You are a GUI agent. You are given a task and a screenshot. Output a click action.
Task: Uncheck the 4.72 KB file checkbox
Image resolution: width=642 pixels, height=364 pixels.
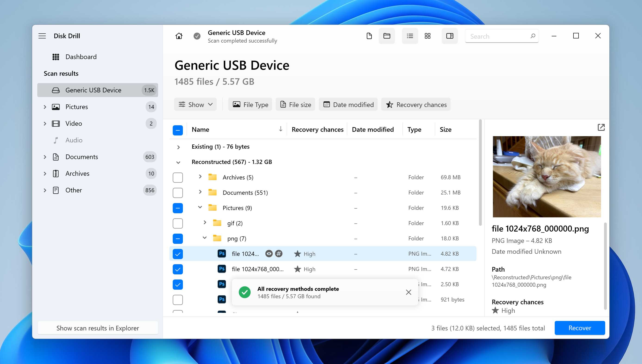tap(178, 269)
